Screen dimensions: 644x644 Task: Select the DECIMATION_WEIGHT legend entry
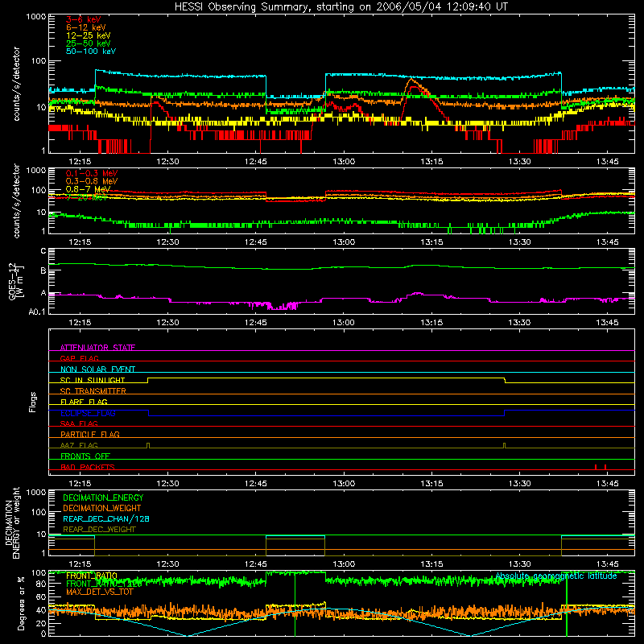click(102, 508)
